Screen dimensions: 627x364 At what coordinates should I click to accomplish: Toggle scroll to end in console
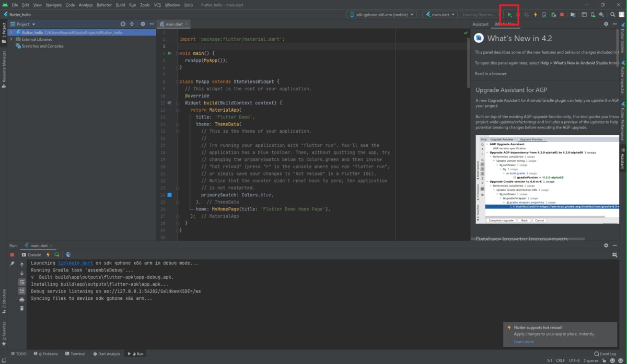(x=22, y=291)
